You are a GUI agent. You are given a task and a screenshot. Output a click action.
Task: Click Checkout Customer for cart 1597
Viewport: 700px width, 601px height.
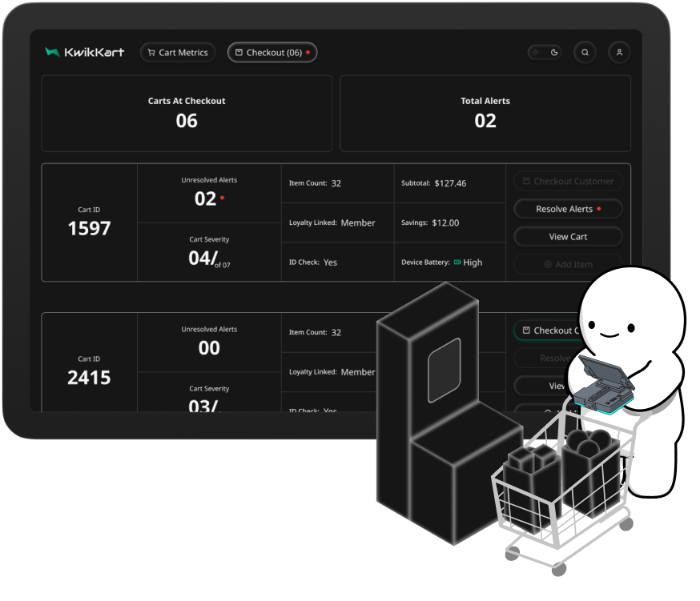568,182
